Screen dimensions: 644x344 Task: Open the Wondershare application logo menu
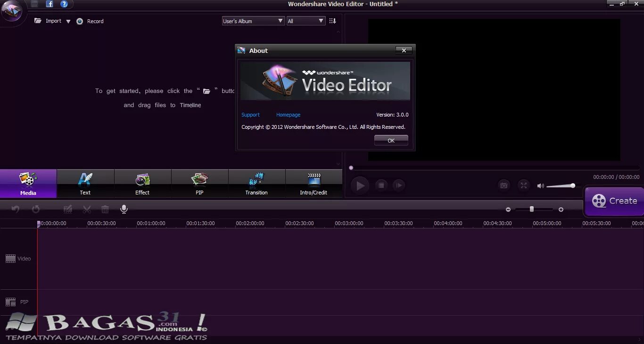12,12
